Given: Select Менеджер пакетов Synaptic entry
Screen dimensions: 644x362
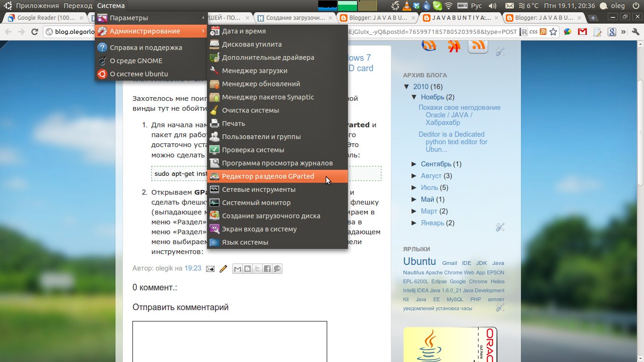Looking at the screenshot, I should (x=277, y=97).
